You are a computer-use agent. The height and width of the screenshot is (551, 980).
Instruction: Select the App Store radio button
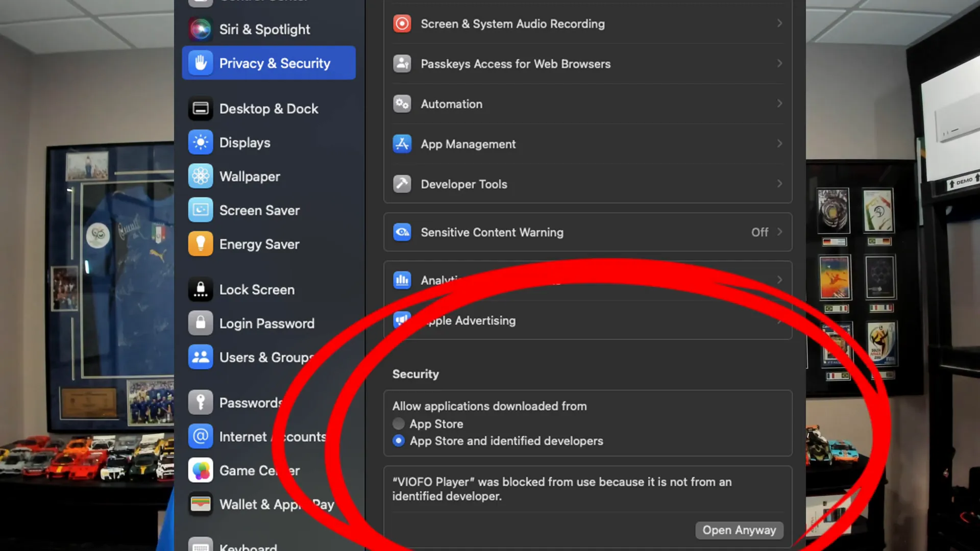(x=399, y=423)
